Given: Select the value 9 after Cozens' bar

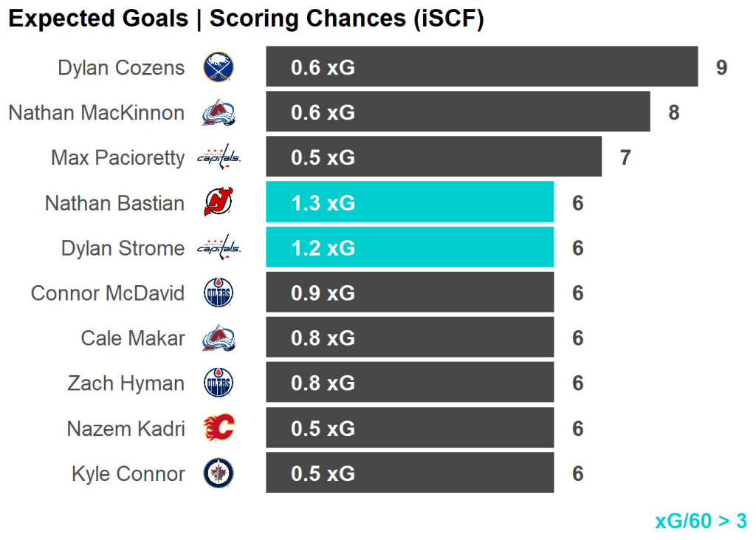Looking at the screenshot, I should point(721,68).
